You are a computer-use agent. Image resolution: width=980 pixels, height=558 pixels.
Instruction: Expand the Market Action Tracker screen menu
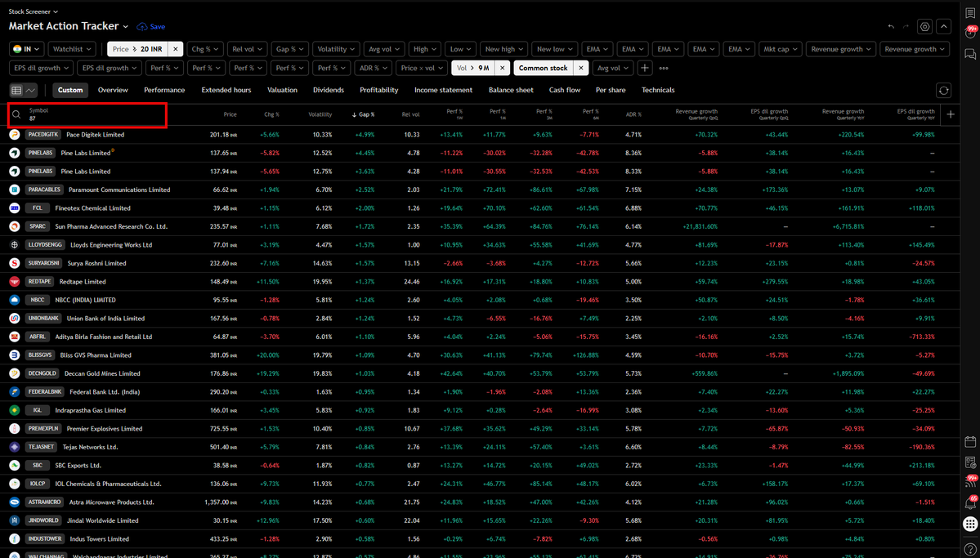click(126, 27)
